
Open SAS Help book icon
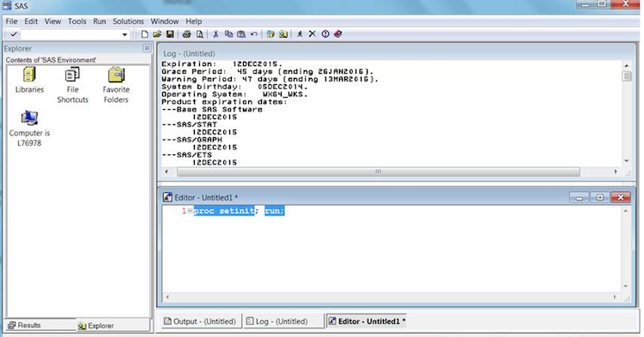click(338, 34)
